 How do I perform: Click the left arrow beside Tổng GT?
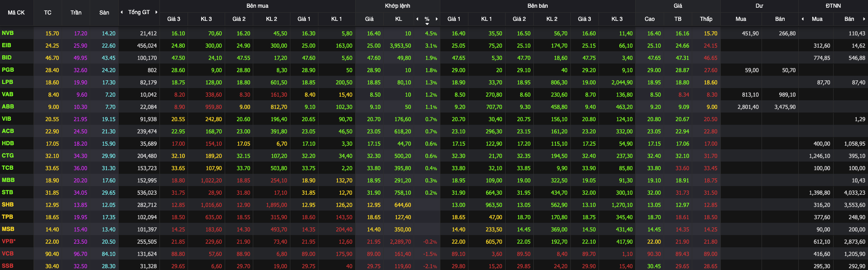click(x=121, y=12)
